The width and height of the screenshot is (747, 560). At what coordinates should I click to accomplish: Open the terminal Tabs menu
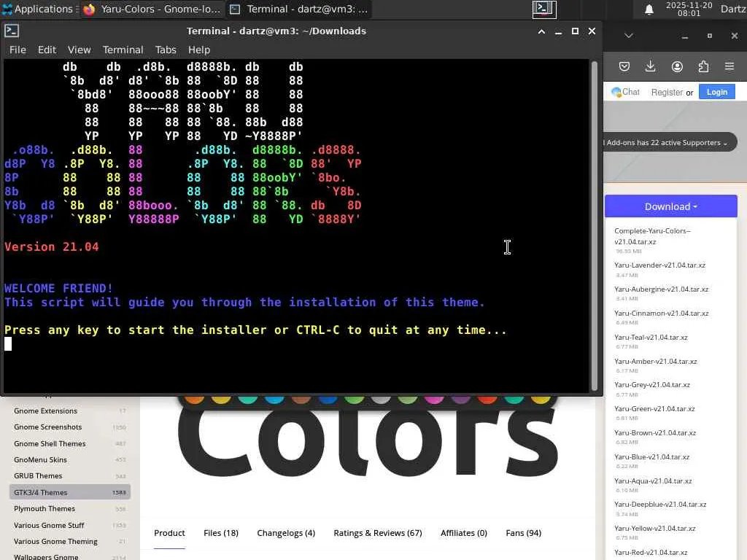click(x=166, y=50)
